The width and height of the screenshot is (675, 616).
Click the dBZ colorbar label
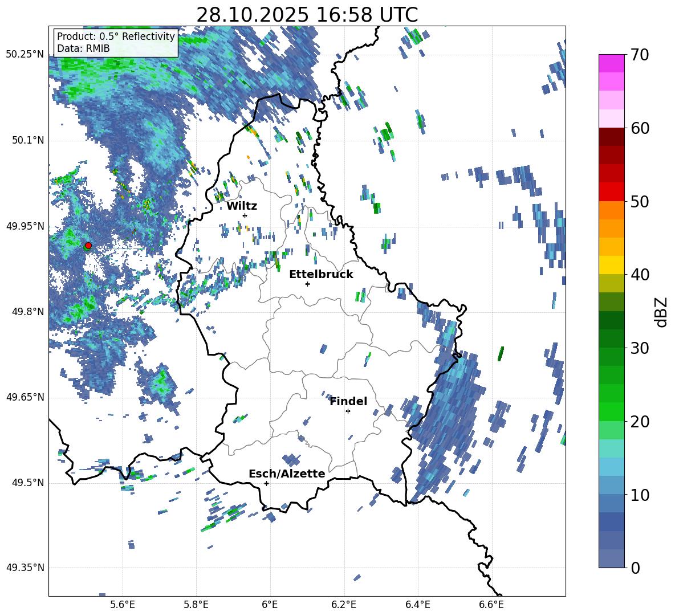pos(662,312)
